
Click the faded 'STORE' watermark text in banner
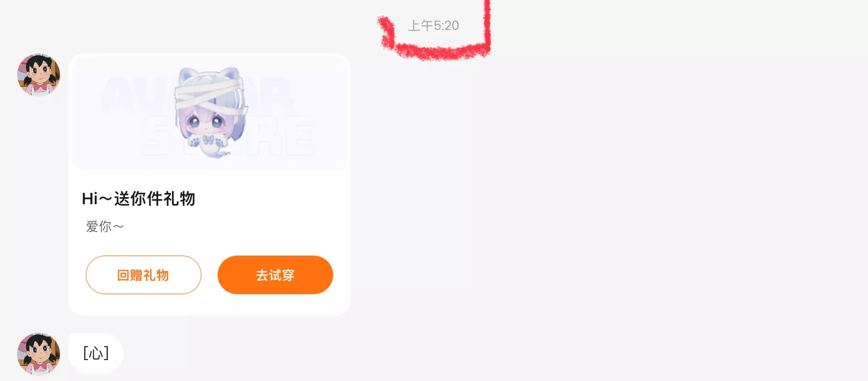click(x=229, y=137)
